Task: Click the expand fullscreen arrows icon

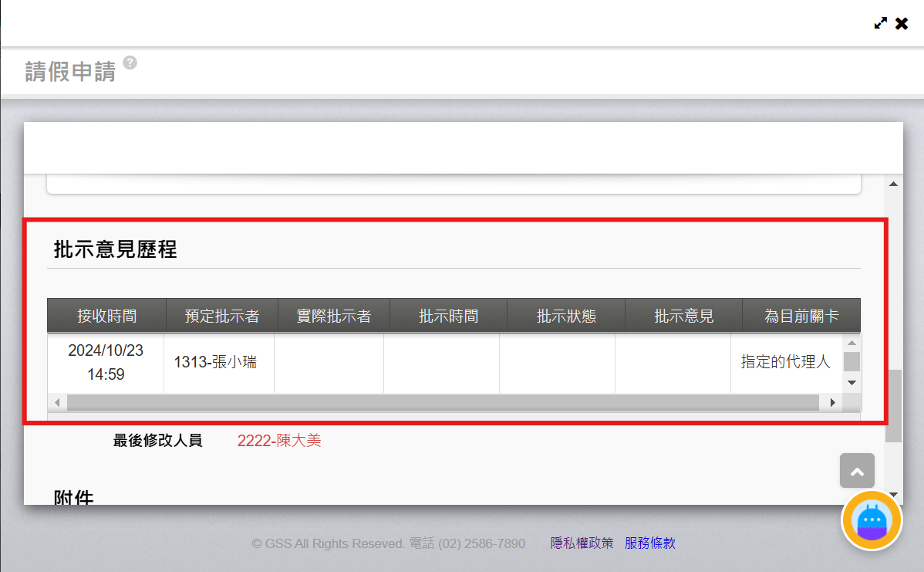Action: coord(880,23)
